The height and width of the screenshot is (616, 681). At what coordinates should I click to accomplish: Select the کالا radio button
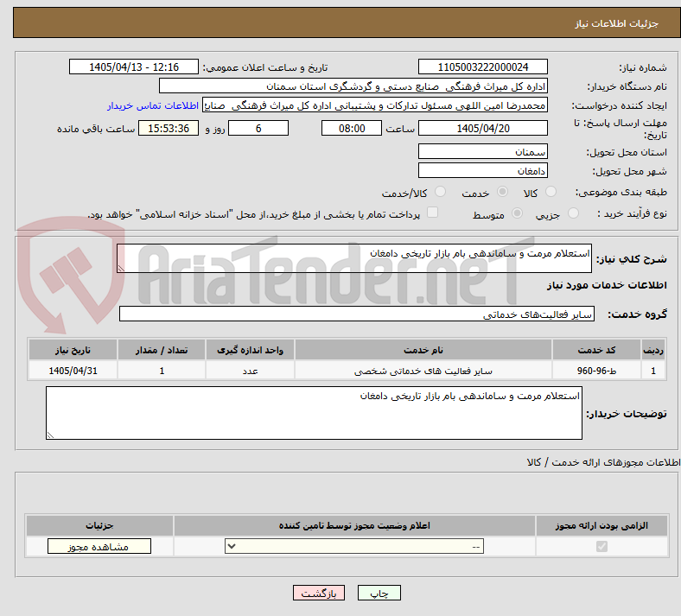pyautogui.click(x=551, y=192)
